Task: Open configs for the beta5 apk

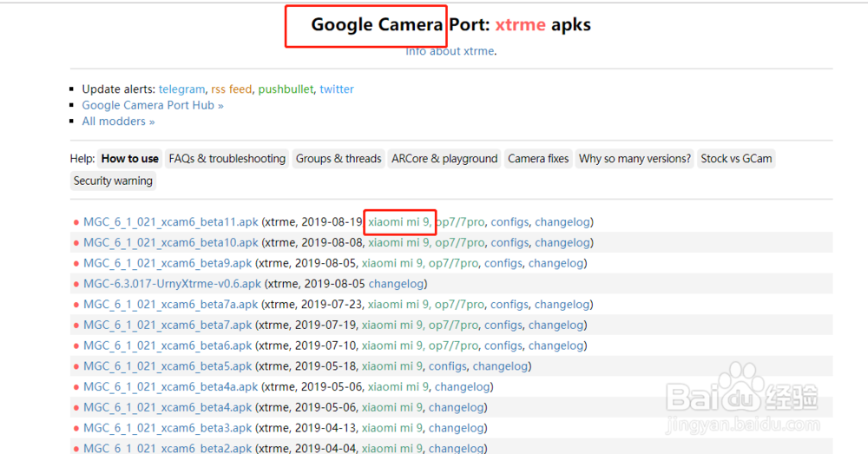Action: pyautogui.click(x=447, y=366)
